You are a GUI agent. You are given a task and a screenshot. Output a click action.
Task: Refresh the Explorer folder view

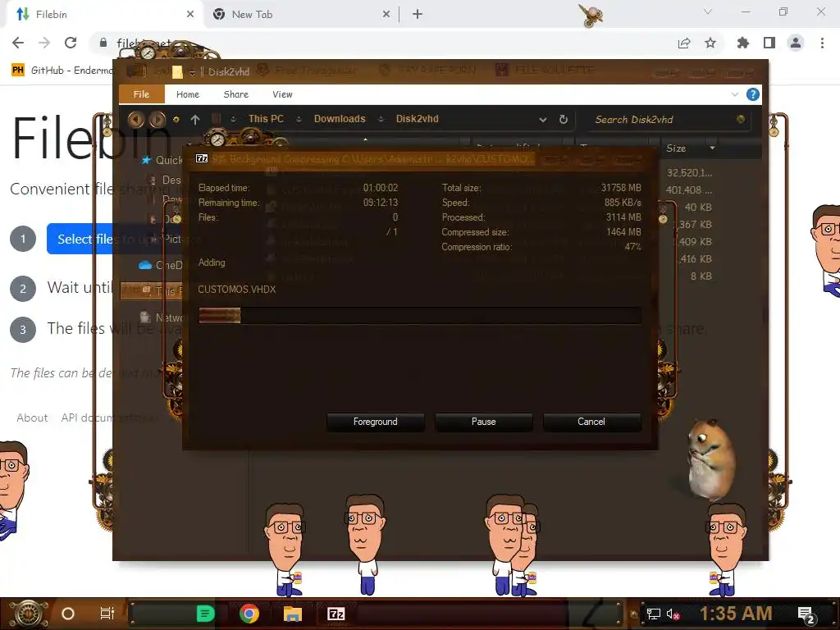pyautogui.click(x=564, y=120)
